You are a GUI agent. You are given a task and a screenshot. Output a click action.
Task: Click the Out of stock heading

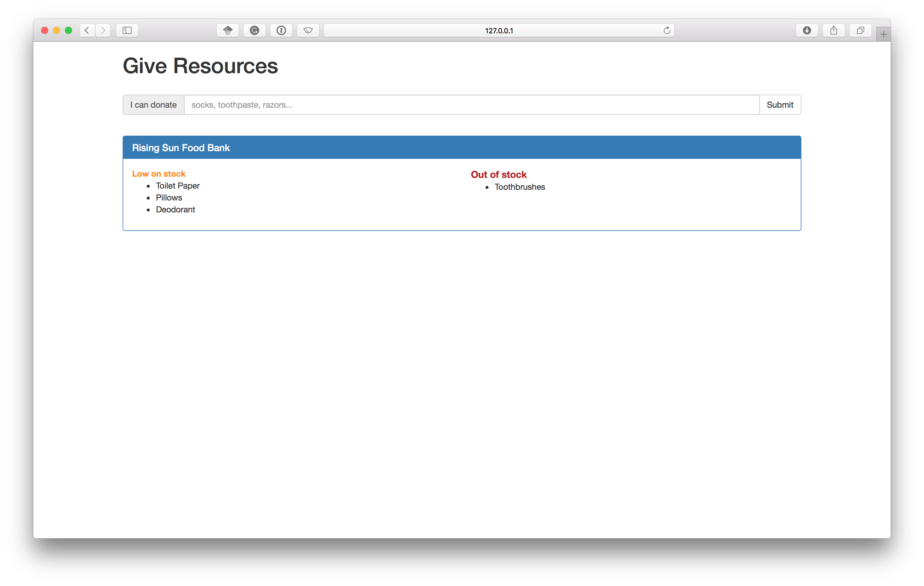(498, 175)
